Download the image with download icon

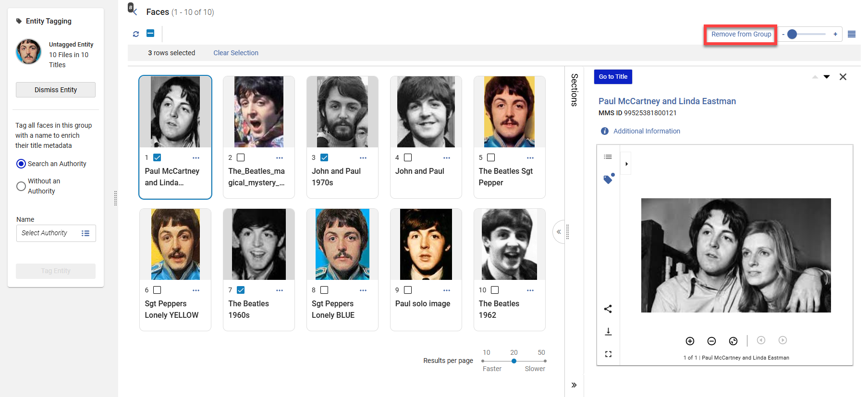point(608,332)
